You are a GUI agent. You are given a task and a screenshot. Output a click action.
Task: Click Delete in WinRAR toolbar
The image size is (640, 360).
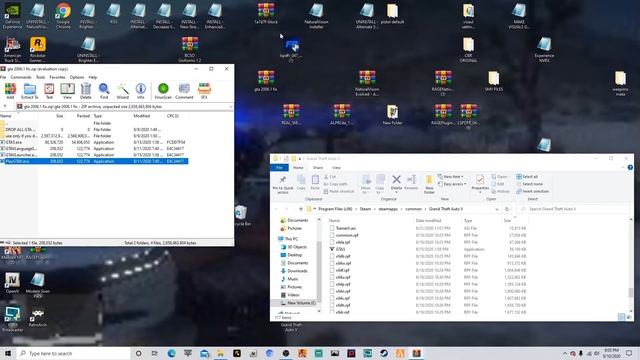point(86,91)
